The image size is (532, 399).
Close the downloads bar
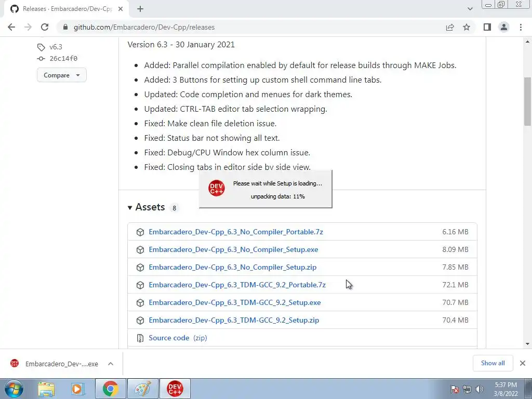coord(523,363)
